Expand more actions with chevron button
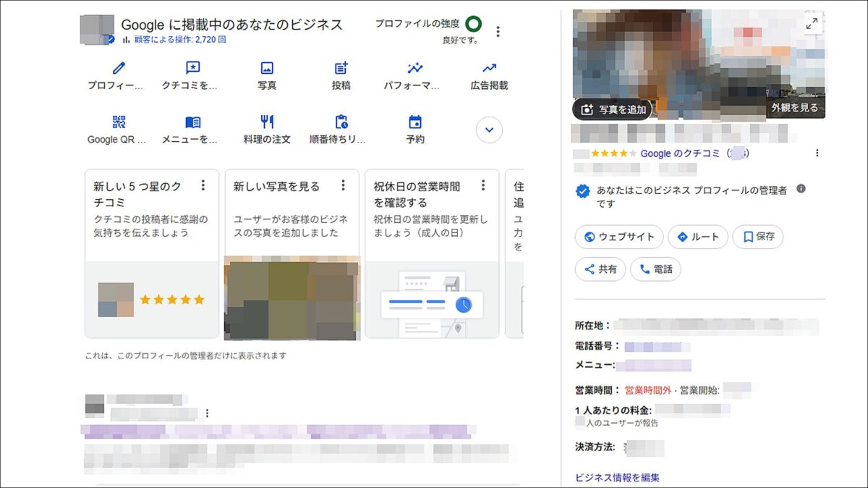The width and height of the screenshot is (868, 488). tap(489, 130)
